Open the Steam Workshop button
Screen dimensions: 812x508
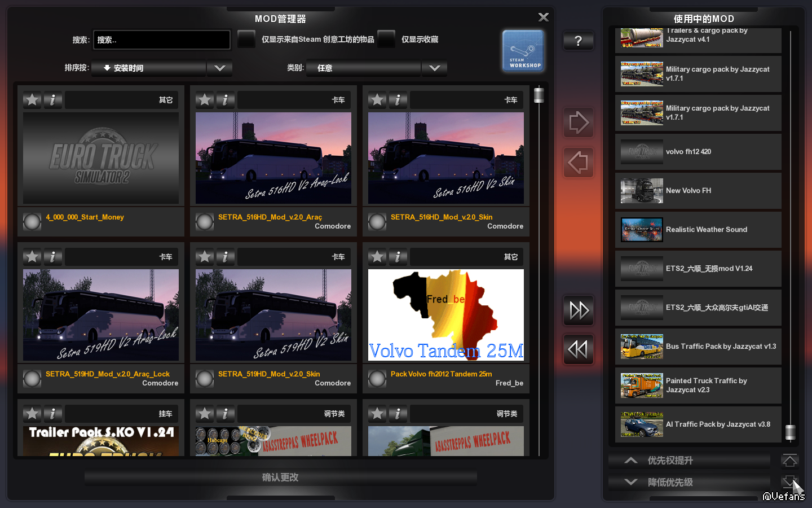pos(523,51)
